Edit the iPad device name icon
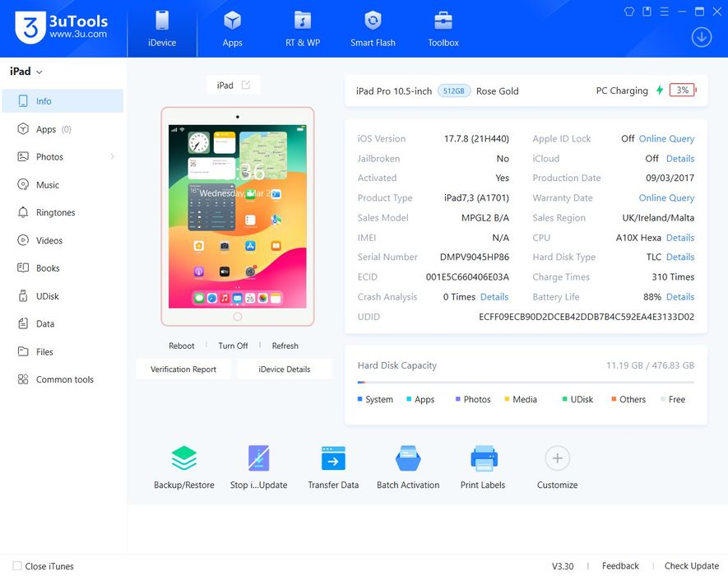The width and height of the screenshot is (728, 576). [x=246, y=85]
